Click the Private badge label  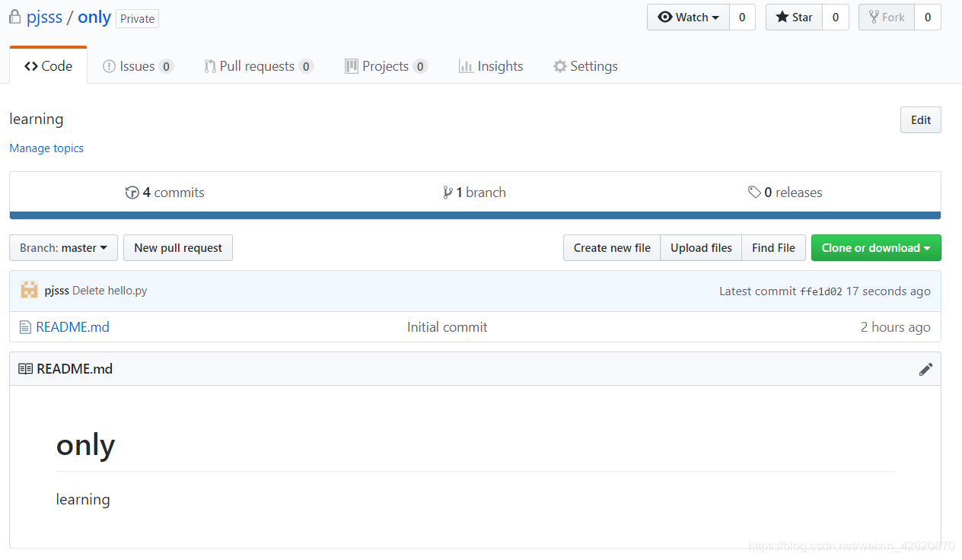coord(138,18)
